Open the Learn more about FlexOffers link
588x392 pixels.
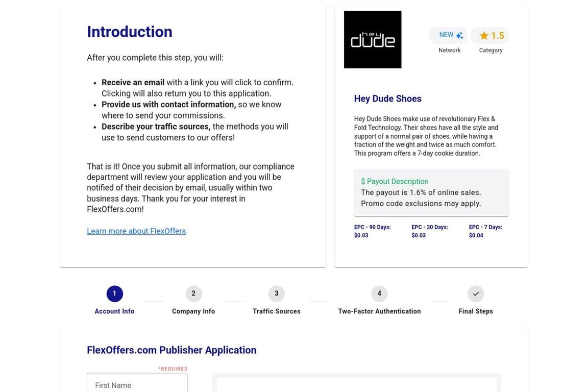tap(136, 231)
